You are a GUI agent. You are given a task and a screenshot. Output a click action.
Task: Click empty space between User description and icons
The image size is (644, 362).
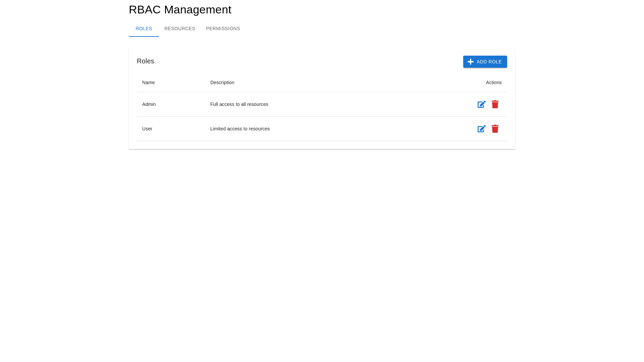click(369, 129)
